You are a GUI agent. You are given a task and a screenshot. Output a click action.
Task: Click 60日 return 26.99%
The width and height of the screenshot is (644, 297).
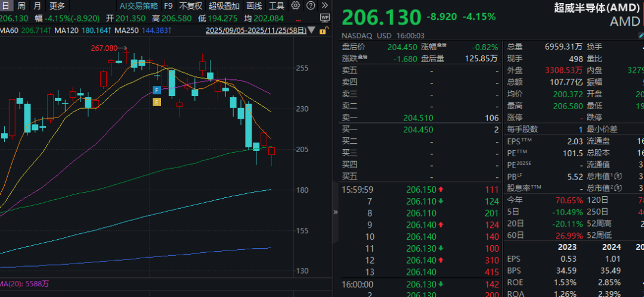(x=569, y=236)
